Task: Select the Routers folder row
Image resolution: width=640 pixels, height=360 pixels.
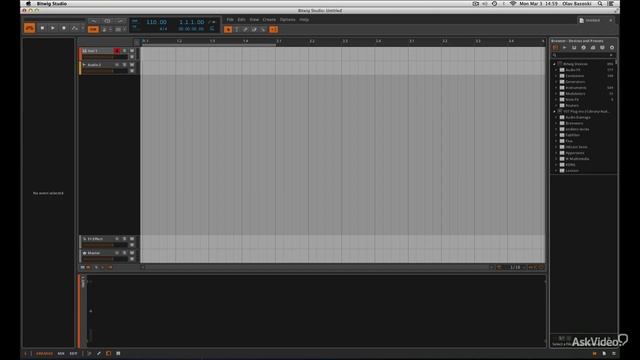Action: click(583, 105)
